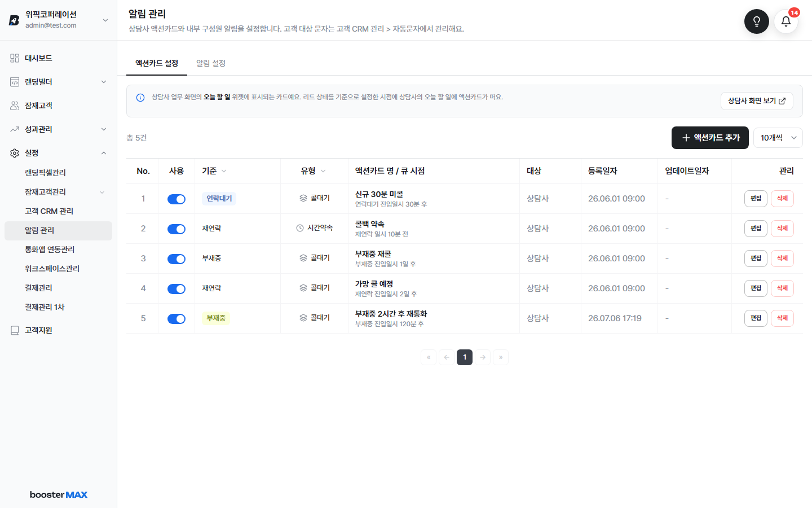
Task: Go to first page double-arrow
Action: tap(429, 357)
